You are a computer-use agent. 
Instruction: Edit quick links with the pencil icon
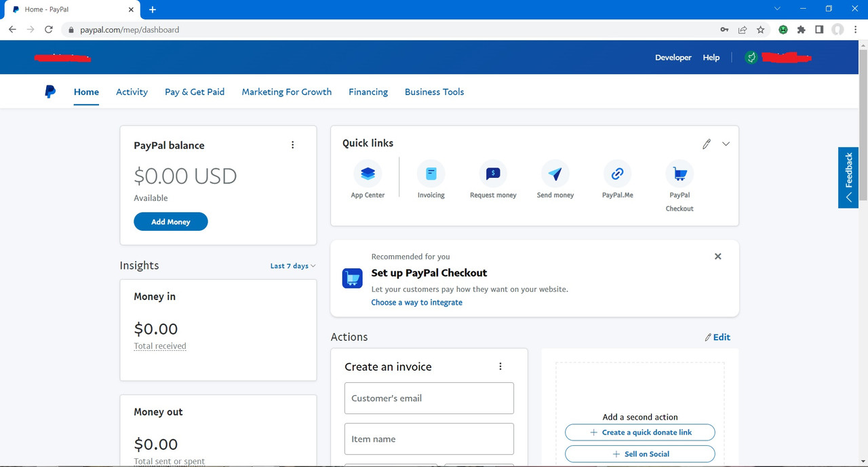[707, 144]
